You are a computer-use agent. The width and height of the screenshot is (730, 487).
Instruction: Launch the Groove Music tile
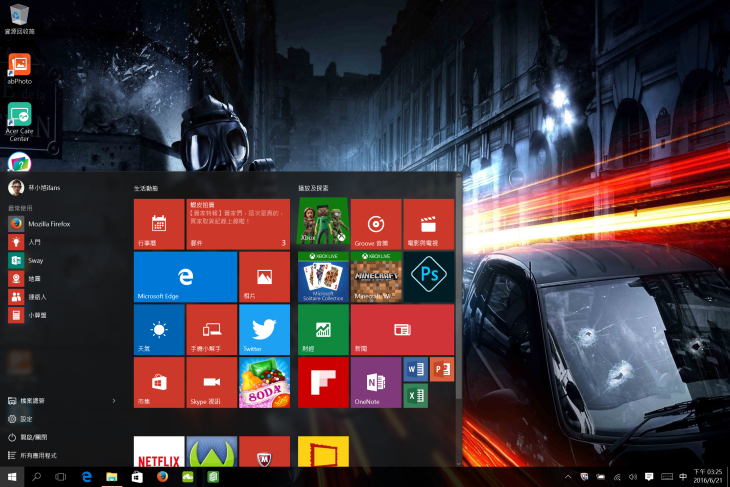(376, 224)
